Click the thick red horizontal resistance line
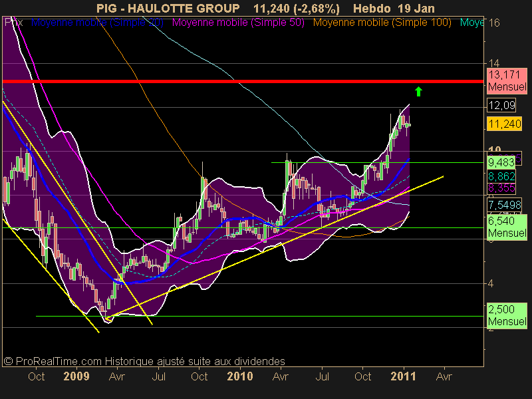The width and height of the screenshot is (532, 399). (x=243, y=81)
